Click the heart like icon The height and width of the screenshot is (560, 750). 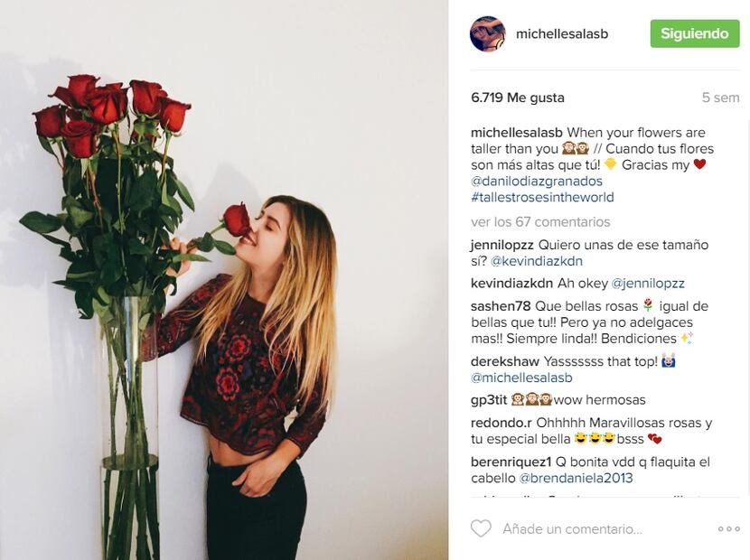pyautogui.click(x=481, y=528)
